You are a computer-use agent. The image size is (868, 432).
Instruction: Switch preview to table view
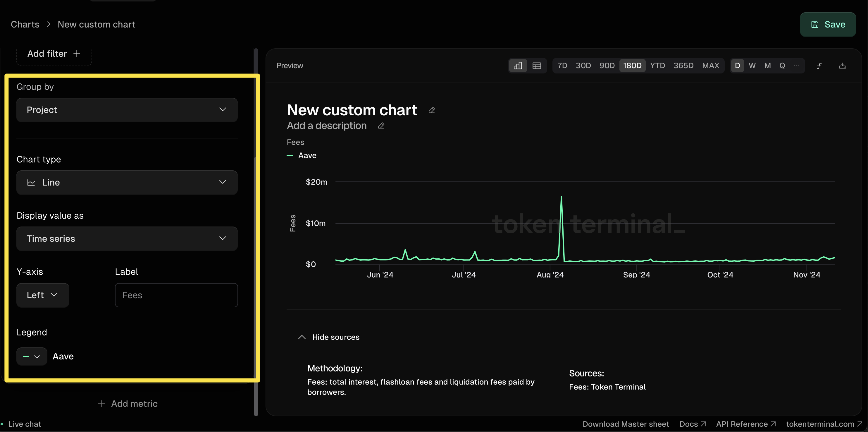[x=537, y=66]
